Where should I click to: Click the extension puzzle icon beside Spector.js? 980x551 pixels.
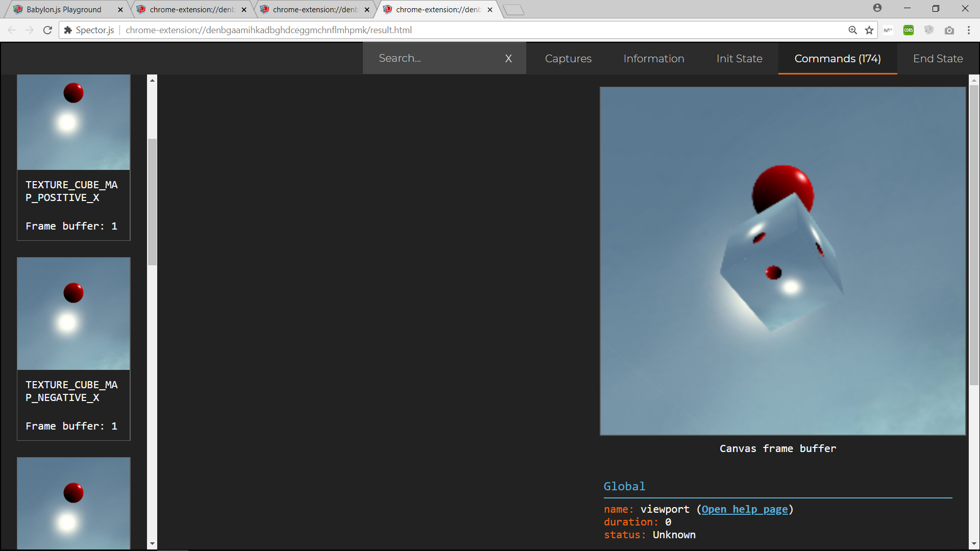tap(68, 30)
